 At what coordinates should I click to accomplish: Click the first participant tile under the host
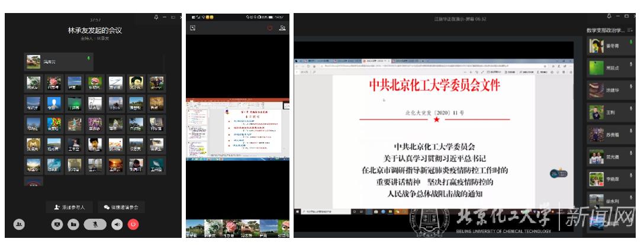pyautogui.click(x=33, y=82)
